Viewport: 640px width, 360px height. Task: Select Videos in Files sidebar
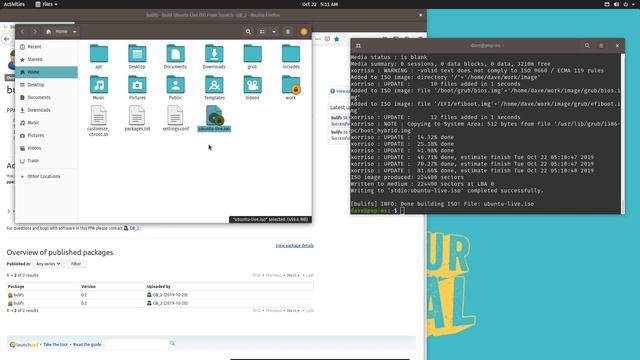[46, 148]
